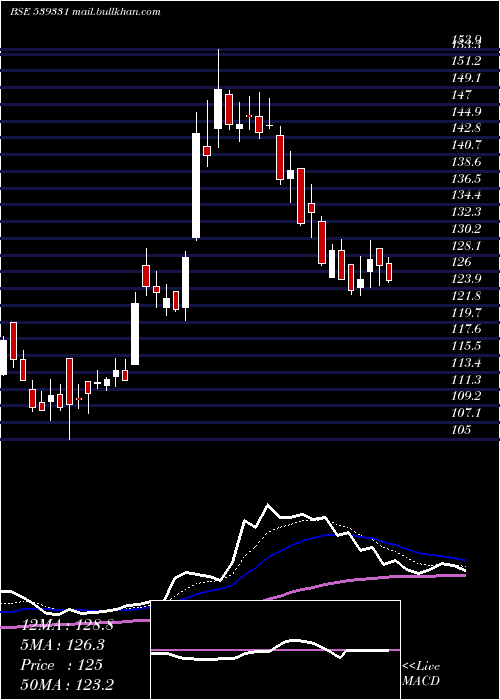
Task: Click the 138.6 price axis label
Action: click(467, 162)
